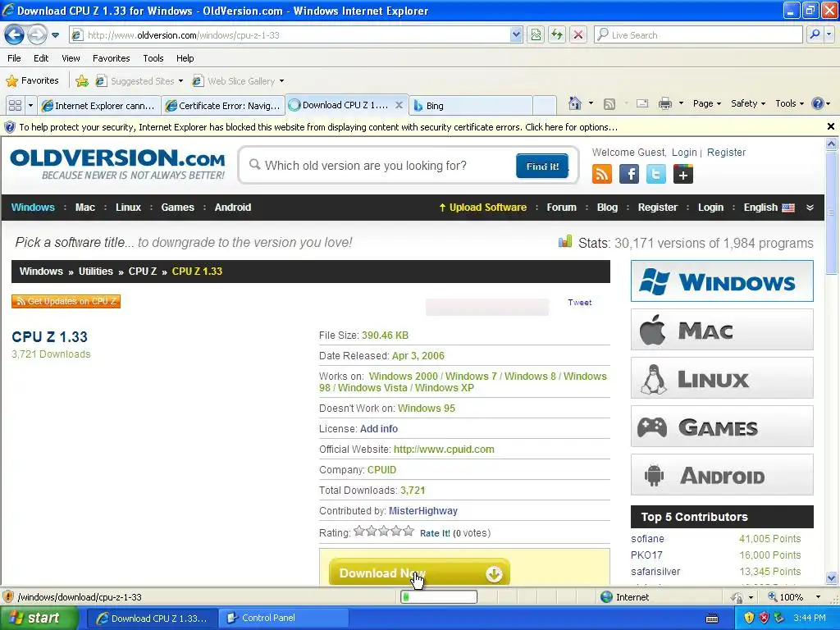Open the Favorites menu
This screenshot has height=630, width=840.
[111, 58]
